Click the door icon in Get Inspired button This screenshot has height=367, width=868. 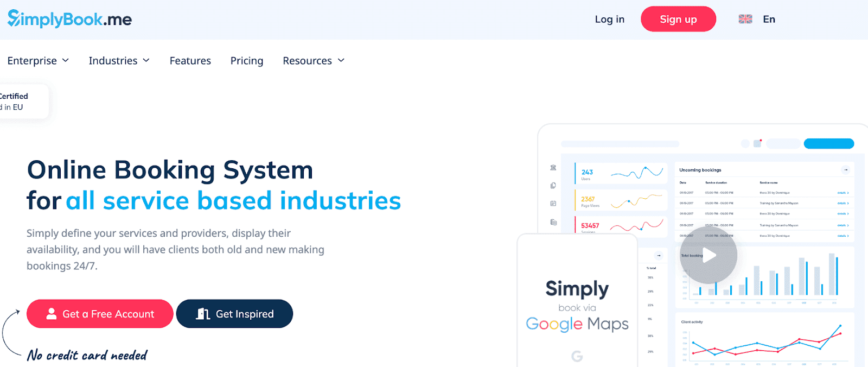pyautogui.click(x=203, y=313)
